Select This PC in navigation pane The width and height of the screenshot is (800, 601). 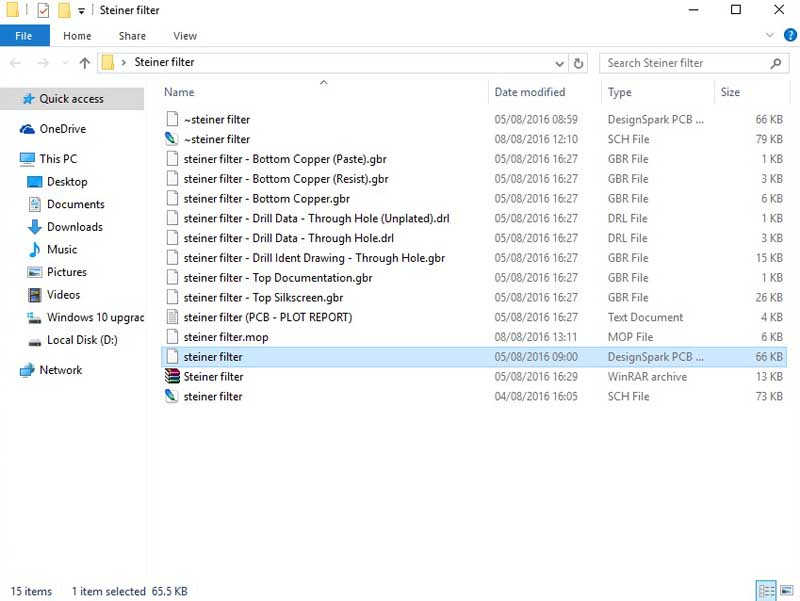click(x=58, y=159)
